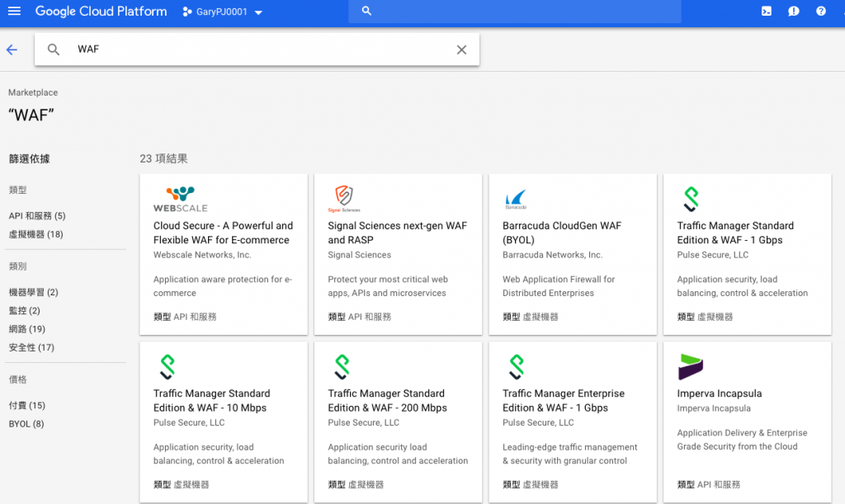Click the Signal Sciences shield logo
Viewport: 845px width, 504px height.
pyautogui.click(x=343, y=197)
